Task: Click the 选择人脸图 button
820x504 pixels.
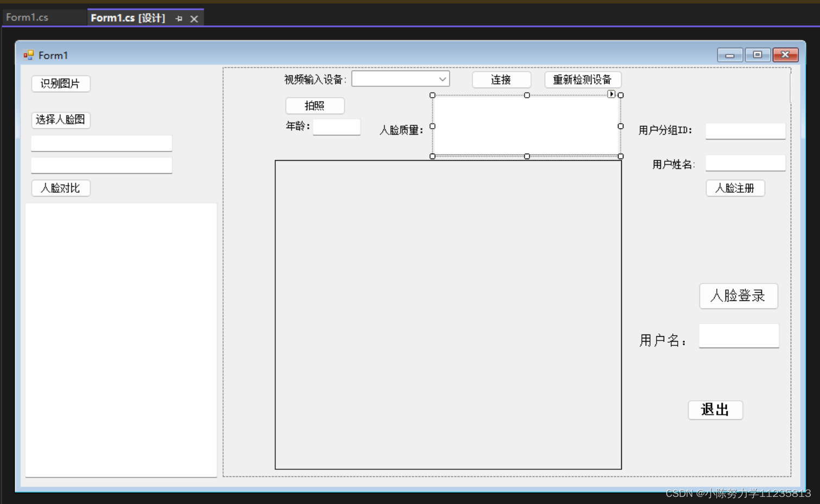Action: click(x=61, y=119)
